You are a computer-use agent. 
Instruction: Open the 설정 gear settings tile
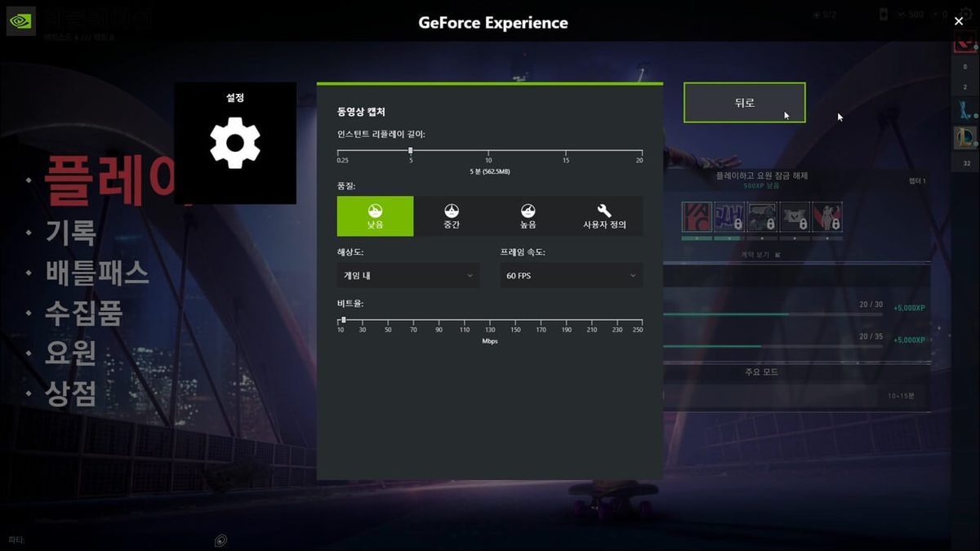pyautogui.click(x=235, y=143)
